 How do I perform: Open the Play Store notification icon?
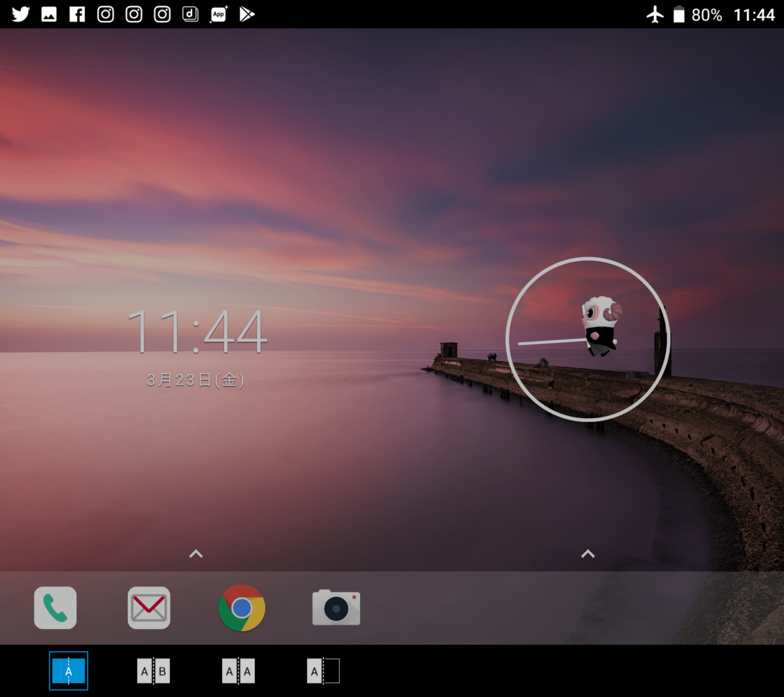tap(247, 14)
